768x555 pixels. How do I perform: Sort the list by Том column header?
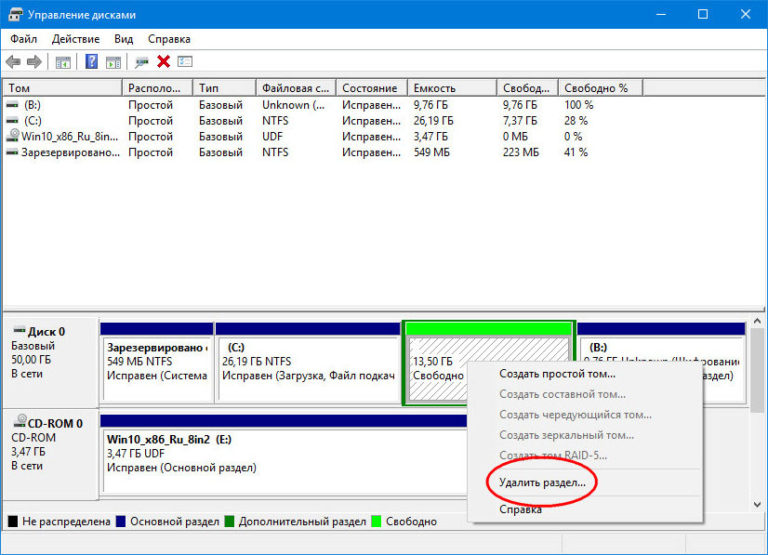pyautogui.click(x=19, y=88)
